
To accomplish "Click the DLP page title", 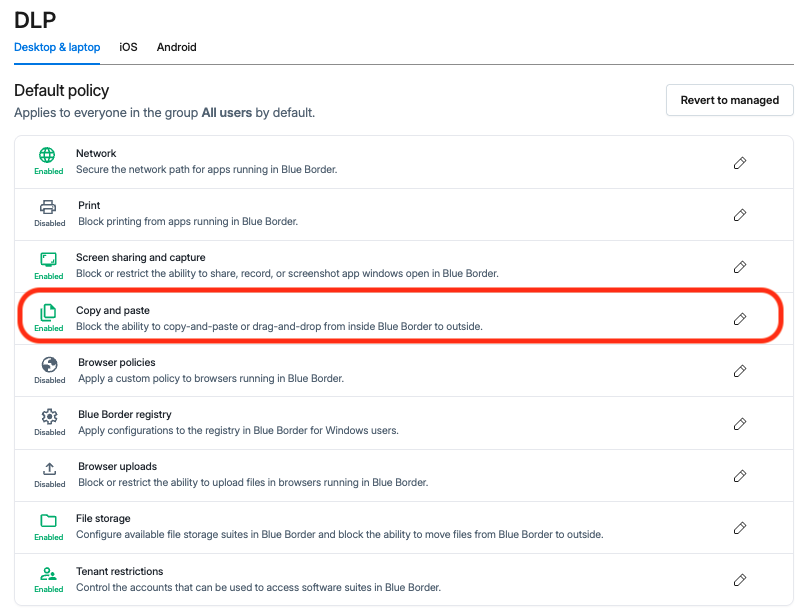I will coord(35,20).
